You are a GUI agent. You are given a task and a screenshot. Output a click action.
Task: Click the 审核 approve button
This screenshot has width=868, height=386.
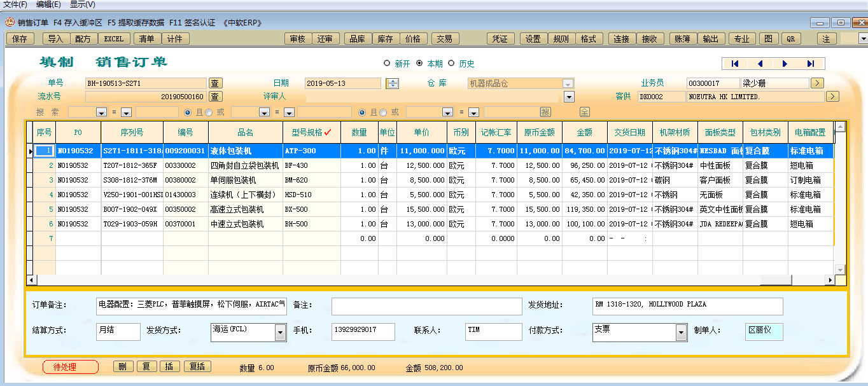pos(297,39)
